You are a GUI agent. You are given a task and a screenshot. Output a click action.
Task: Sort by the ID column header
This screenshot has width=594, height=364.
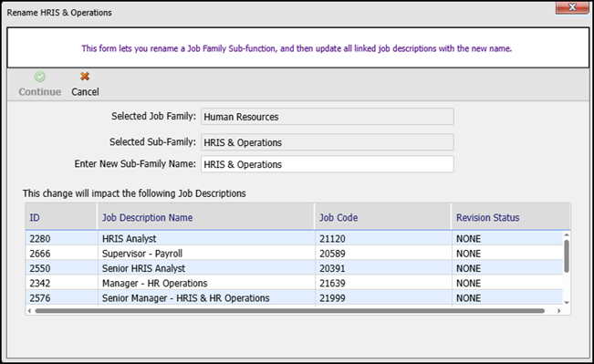coord(61,217)
